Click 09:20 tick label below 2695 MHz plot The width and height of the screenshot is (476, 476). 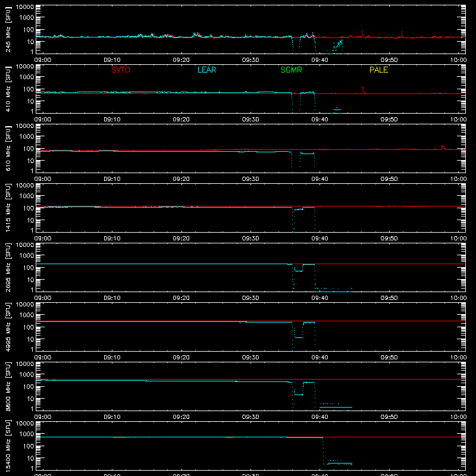[x=181, y=298]
